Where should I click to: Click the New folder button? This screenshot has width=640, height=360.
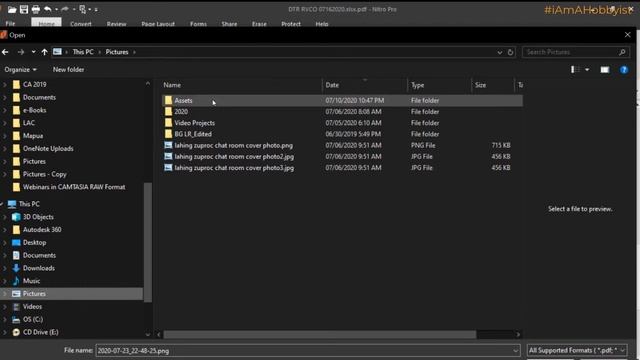point(68,70)
